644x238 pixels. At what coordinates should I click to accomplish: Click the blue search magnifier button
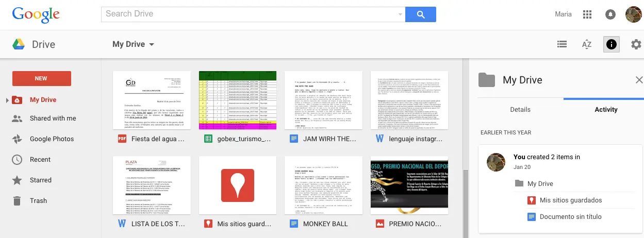click(x=421, y=14)
